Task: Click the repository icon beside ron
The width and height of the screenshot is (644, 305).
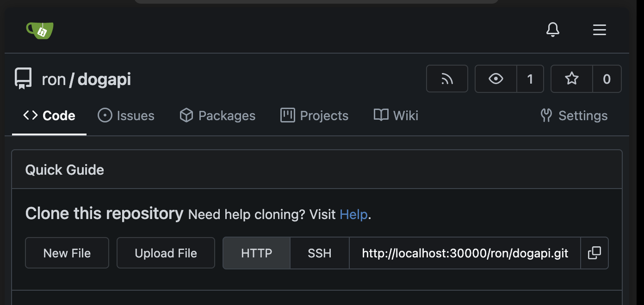Action: pyautogui.click(x=23, y=79)
